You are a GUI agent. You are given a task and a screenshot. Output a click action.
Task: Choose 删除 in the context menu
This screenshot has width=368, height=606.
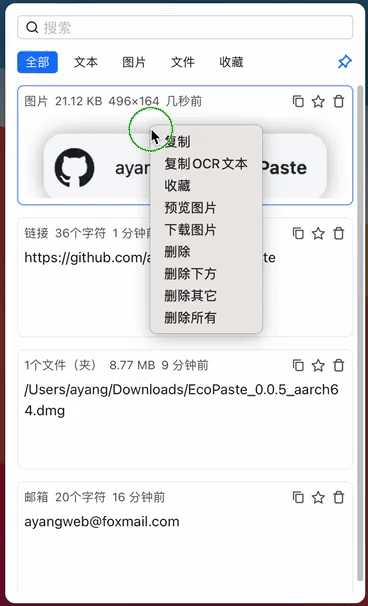click(x=206, y=252)
